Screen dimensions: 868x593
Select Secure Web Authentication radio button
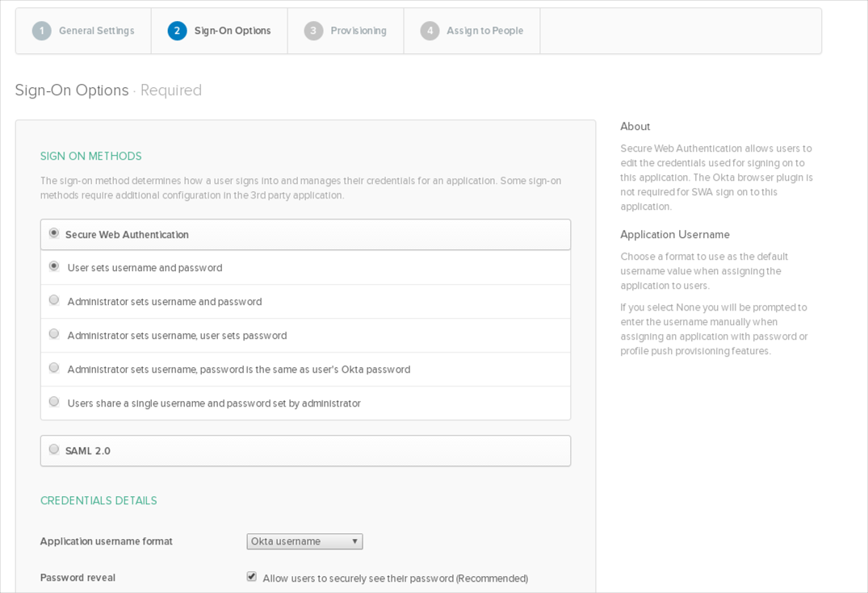pyautogui.click(x=54, y=233)
